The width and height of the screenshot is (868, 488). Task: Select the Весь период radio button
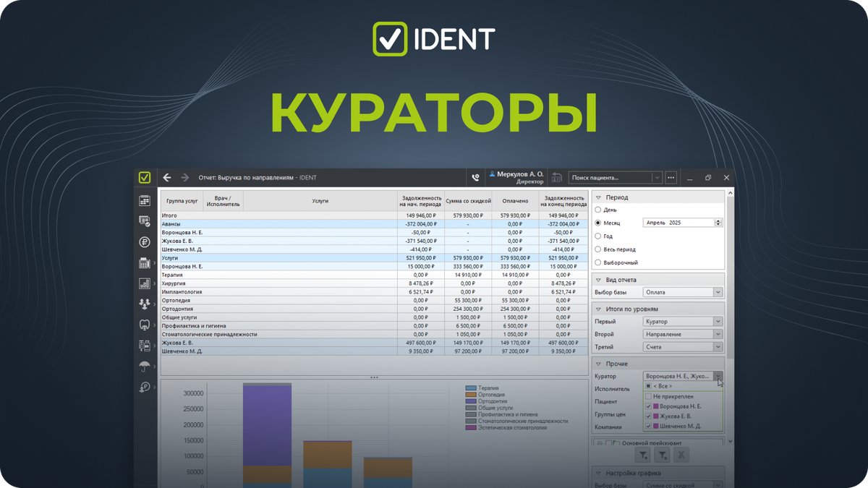click(598, 249)
